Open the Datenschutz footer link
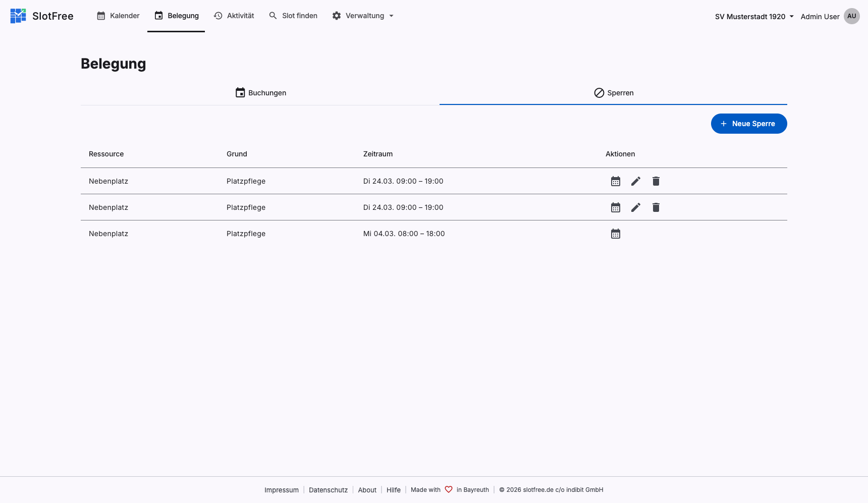Screen dimensions: 868x503 [328, 490]
